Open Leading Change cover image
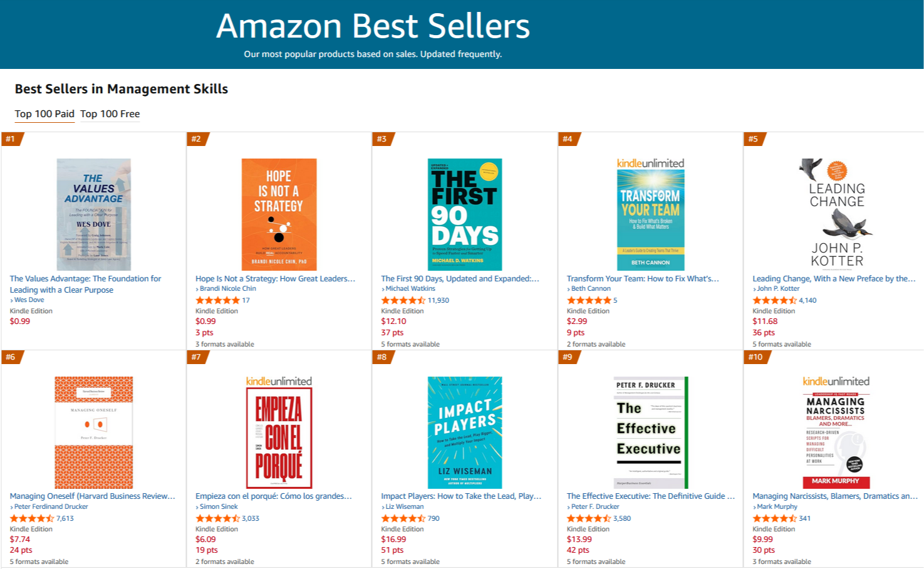 point(836,214)
